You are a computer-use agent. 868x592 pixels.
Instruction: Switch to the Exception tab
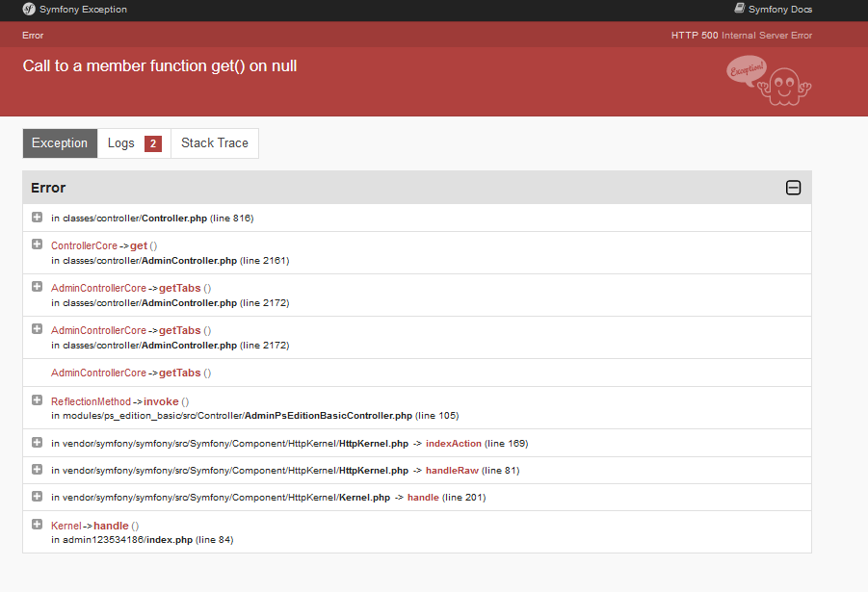(60, 143)
